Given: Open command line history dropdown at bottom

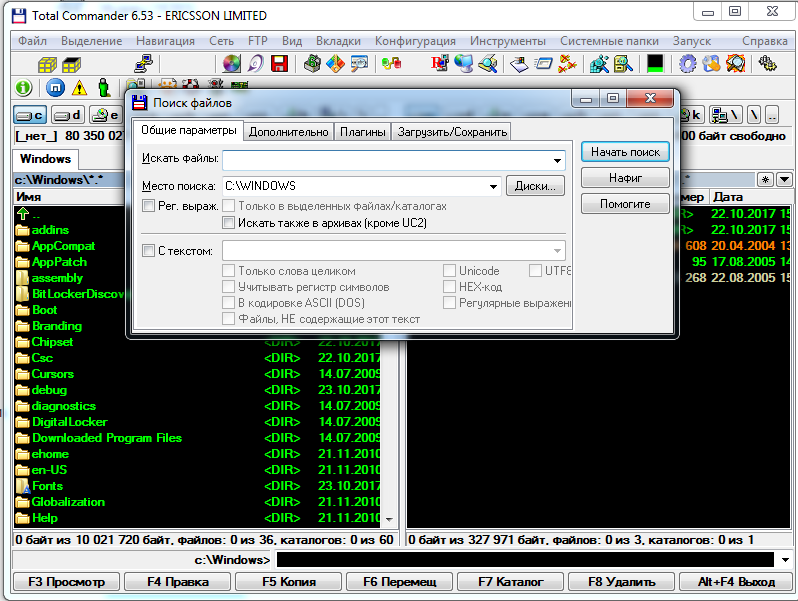Looking at the screenshot, I should pyautogui.click(x=785, y=560).
